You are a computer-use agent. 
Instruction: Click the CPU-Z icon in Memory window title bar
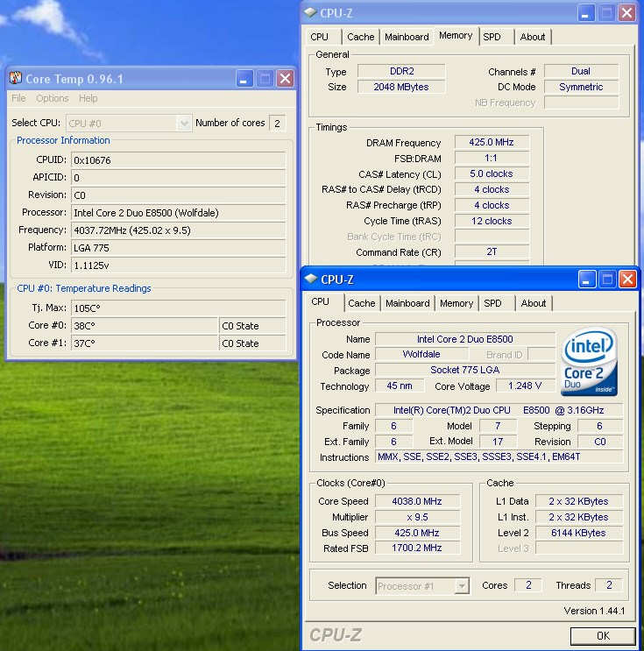(310, 12)
